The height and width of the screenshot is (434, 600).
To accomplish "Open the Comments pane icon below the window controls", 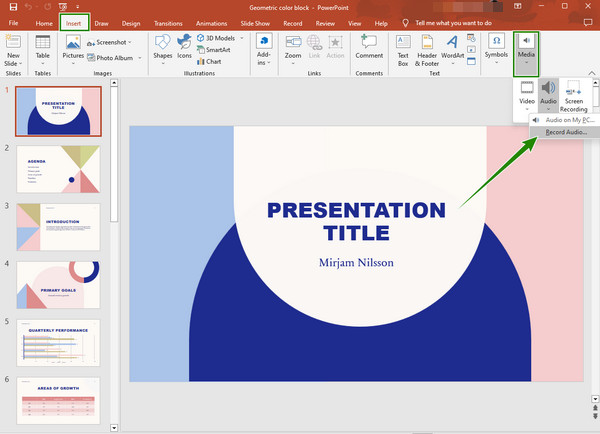I will point(588,23).
